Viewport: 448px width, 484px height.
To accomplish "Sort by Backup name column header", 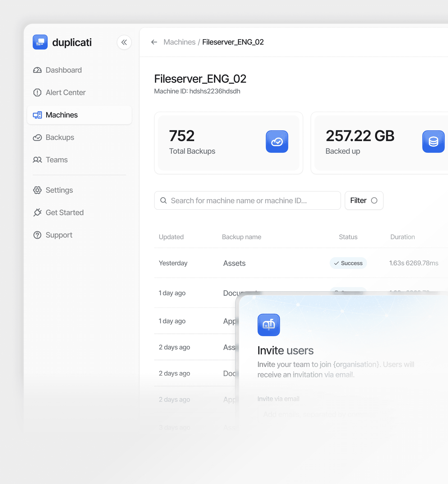I will [x=242, y=237].
